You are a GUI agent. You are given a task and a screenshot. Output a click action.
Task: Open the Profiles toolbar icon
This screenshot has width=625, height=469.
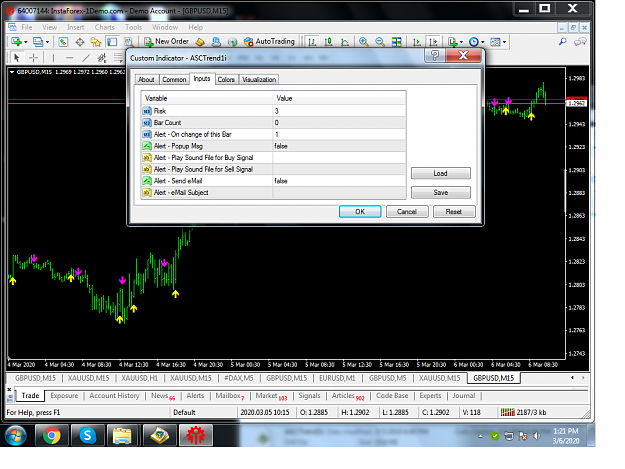coord(38,41)
